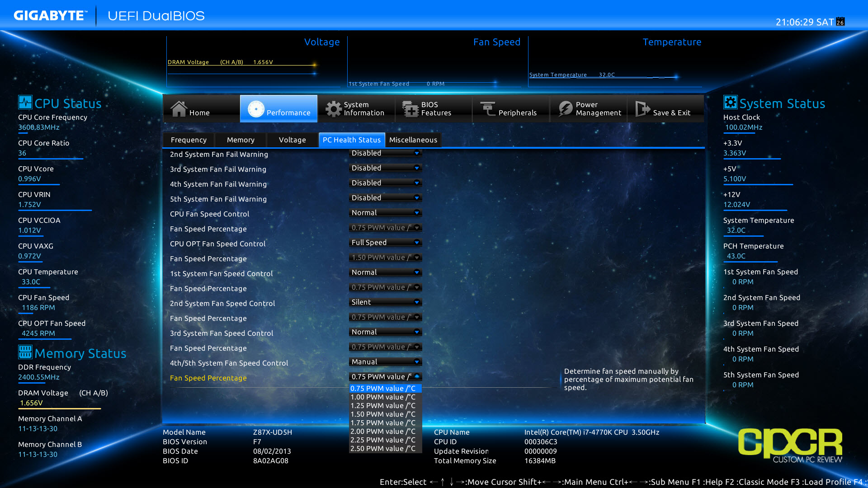Select 4th/5th System Fan Speed Control label
Viewport: 868px width, 488px height.
[x=229, y=363]
